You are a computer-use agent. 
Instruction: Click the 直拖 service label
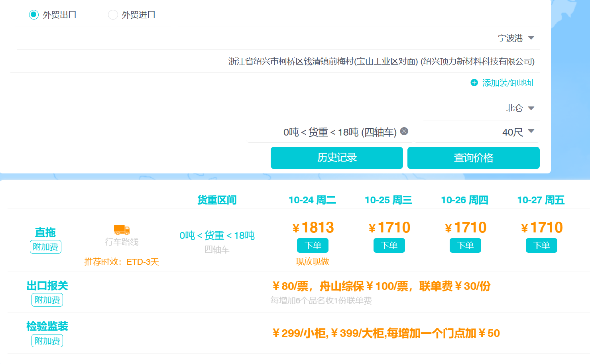[x=45, y=232]
